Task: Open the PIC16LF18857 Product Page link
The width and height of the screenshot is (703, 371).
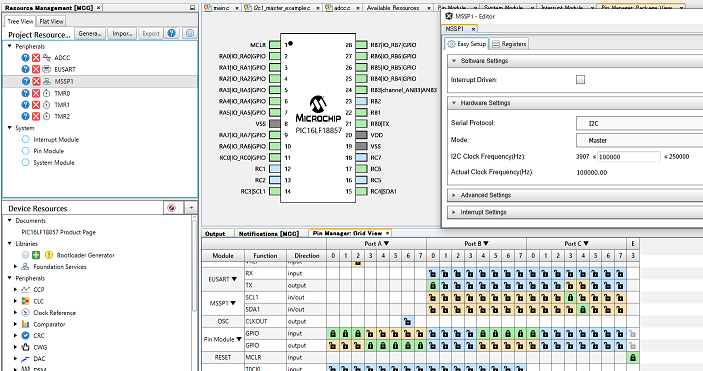Action: pyautogui.click(x=59, y=232)
